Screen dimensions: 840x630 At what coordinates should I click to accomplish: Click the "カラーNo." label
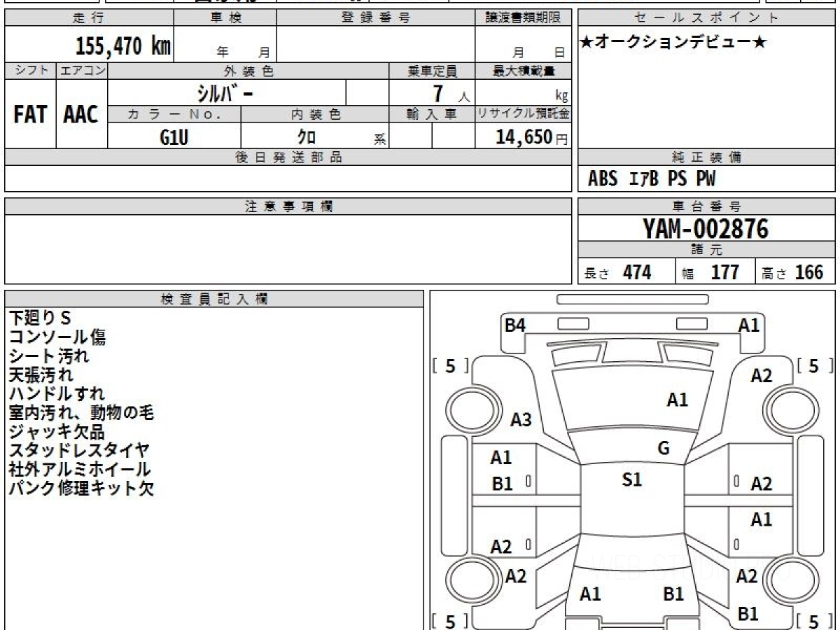point(174,114)
